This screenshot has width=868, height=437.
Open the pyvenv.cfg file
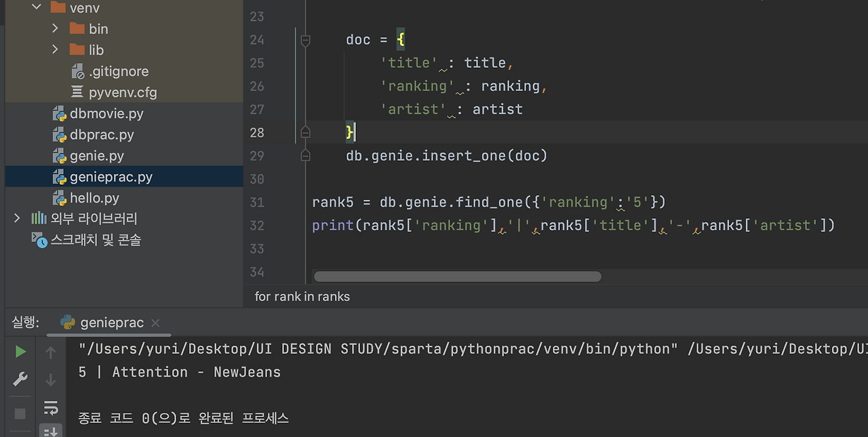click(x=123, y=92)
